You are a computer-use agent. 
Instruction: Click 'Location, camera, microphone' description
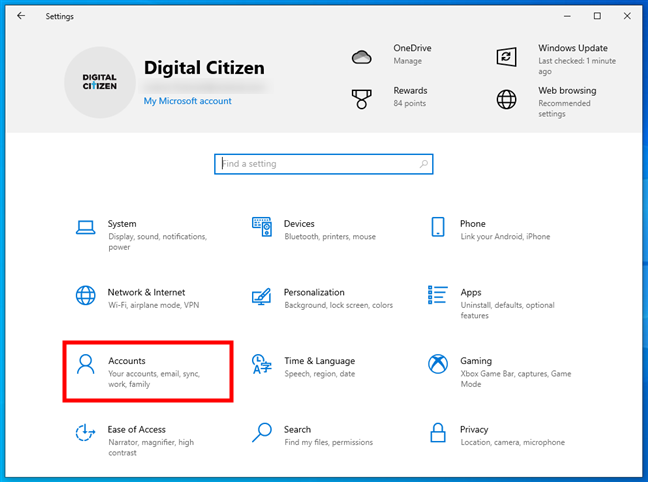point(512,442)
